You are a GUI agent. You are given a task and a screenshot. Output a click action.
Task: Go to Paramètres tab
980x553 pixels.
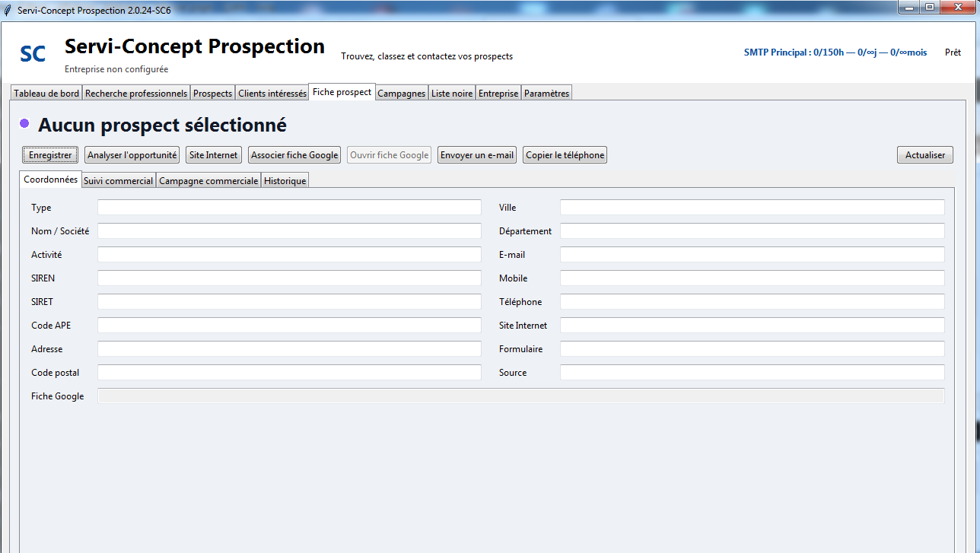point(546,94)
